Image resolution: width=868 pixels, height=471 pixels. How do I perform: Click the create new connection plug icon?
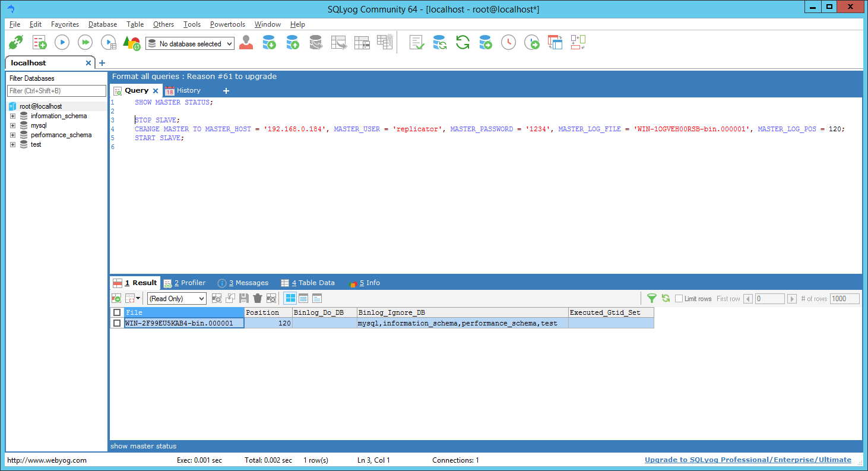click(15, 43)
